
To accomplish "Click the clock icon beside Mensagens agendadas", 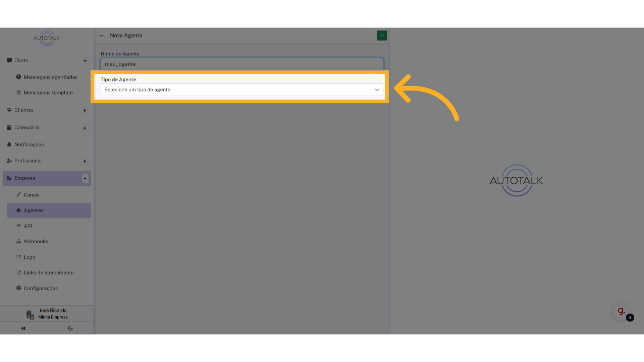I will pyautogui.click(x=18, y=77).
